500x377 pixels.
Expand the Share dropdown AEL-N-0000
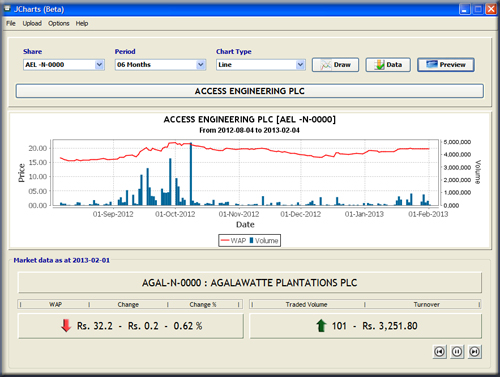[99, 65]
